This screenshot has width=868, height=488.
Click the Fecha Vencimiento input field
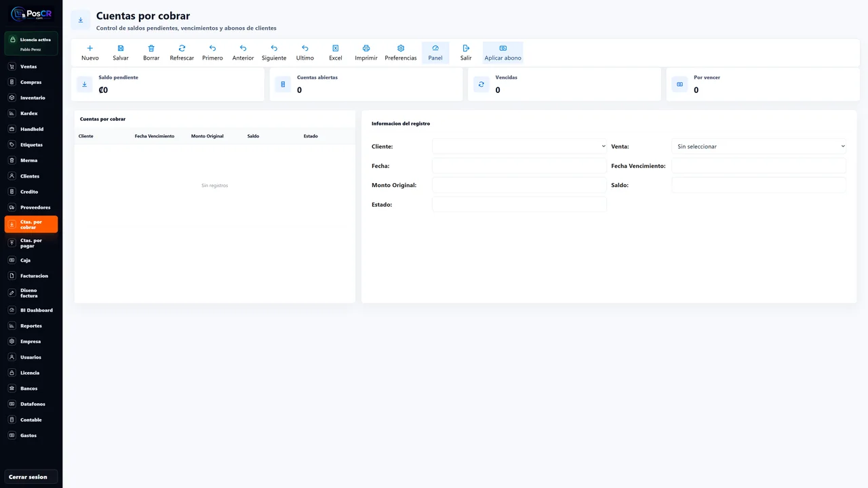pos(759,166)
